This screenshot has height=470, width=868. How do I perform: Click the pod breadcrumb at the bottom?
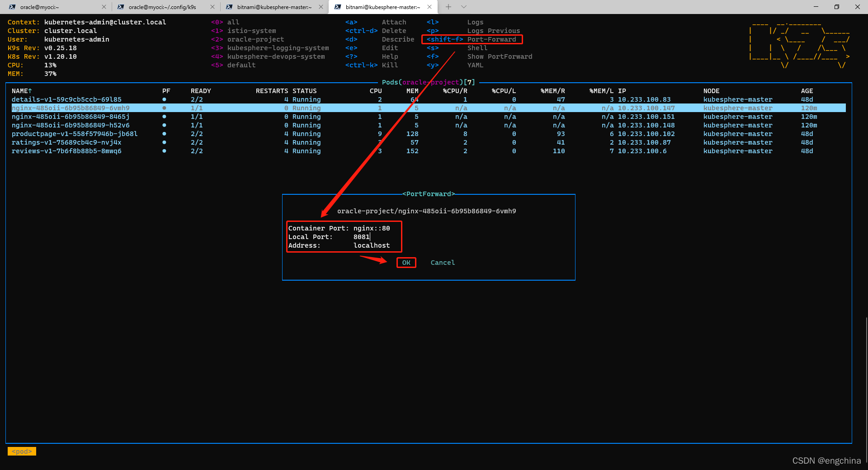(x=22, y=451)
